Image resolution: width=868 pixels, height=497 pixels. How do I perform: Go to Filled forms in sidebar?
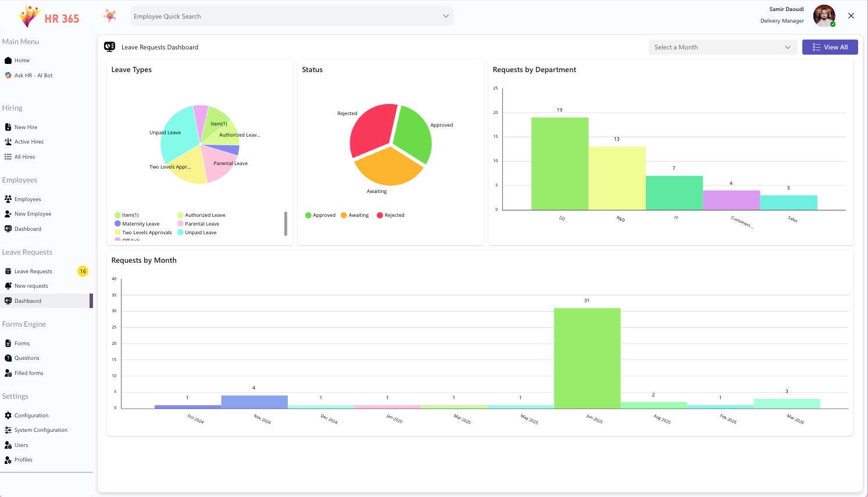[28, 373]
